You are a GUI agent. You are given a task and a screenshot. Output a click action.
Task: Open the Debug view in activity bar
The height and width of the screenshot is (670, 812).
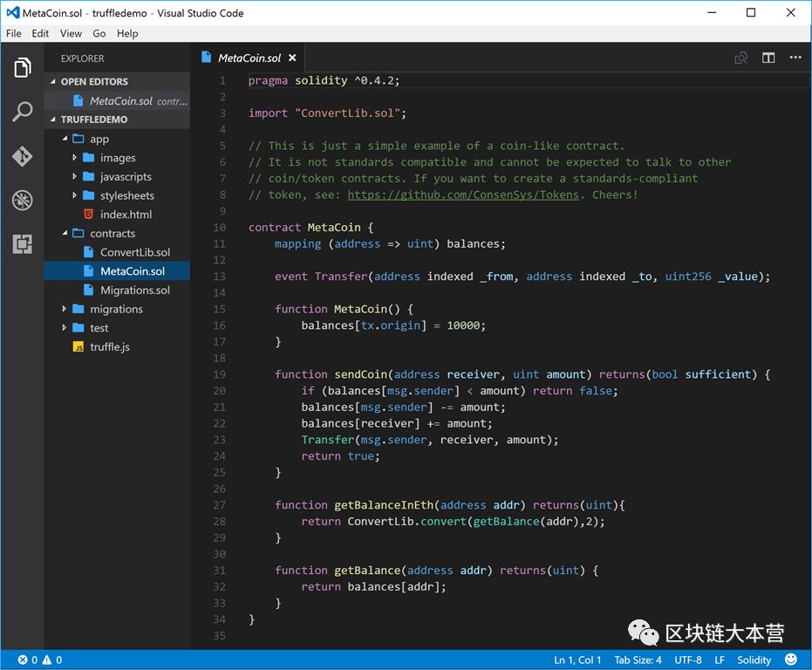coord(23,200)
